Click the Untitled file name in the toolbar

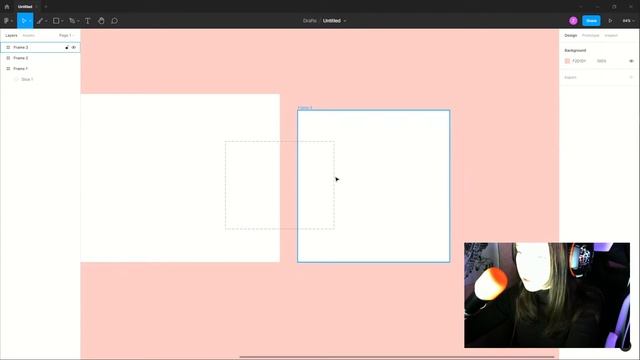pos(331,20)
